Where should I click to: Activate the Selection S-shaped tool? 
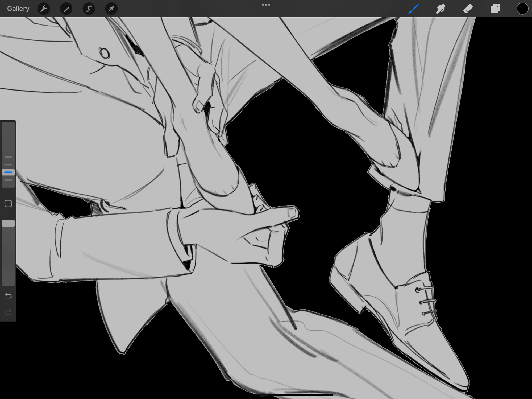tap(89, 9)
